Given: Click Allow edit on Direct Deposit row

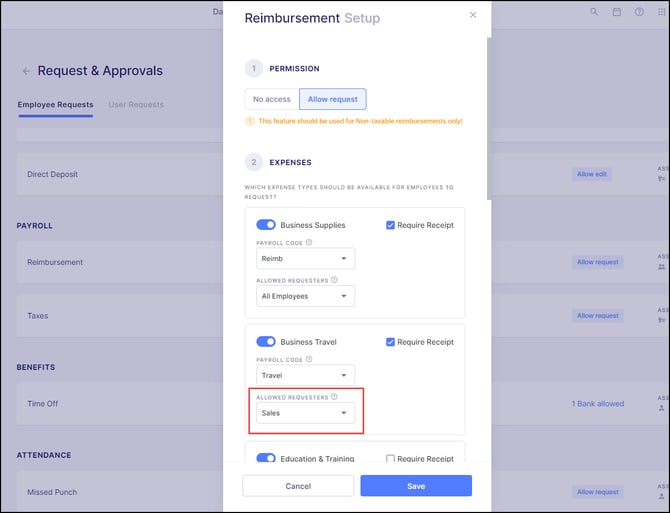Looking at the screenshot, I should click(592, 174).
